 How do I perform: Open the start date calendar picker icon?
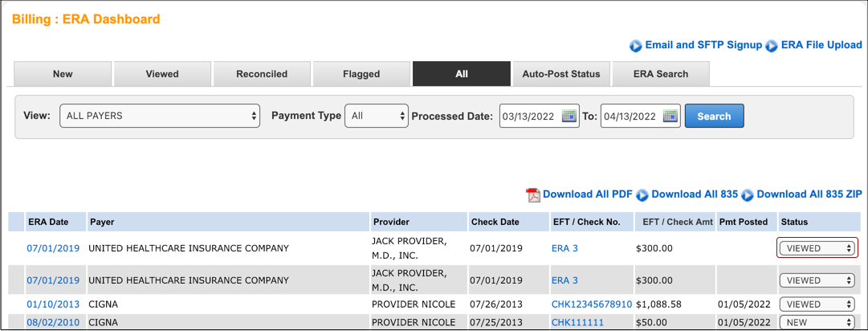click(x=569, y=116)
